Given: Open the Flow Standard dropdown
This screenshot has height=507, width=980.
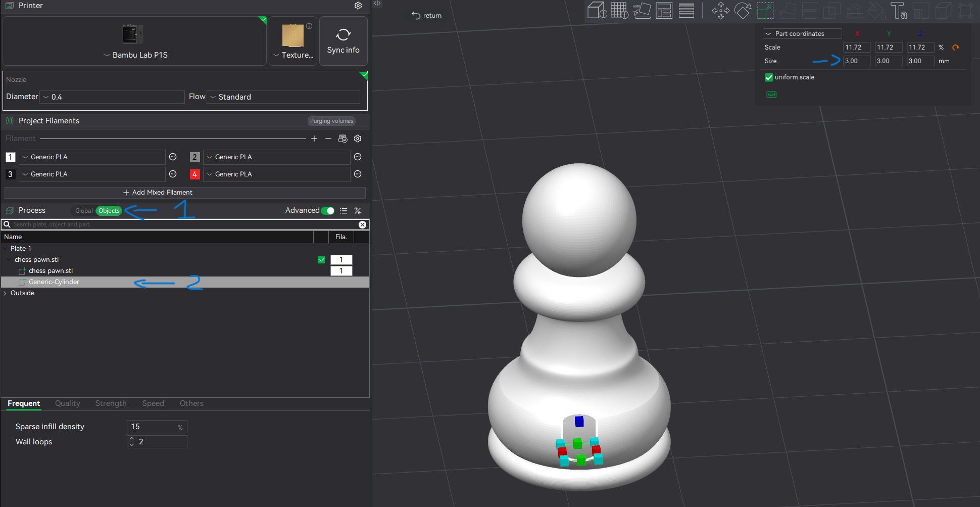Looking at the screenshot, I should [x=283, y=97].
